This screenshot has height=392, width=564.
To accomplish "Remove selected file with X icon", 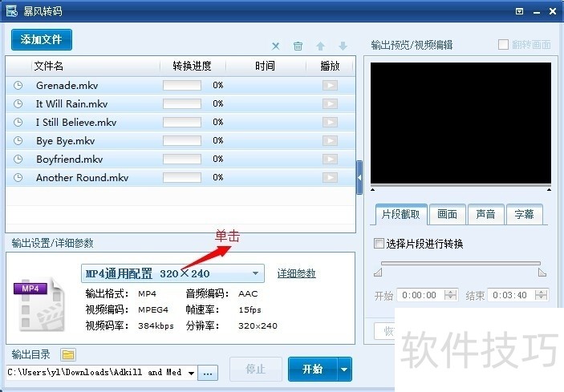I will (x=275, y=46).
